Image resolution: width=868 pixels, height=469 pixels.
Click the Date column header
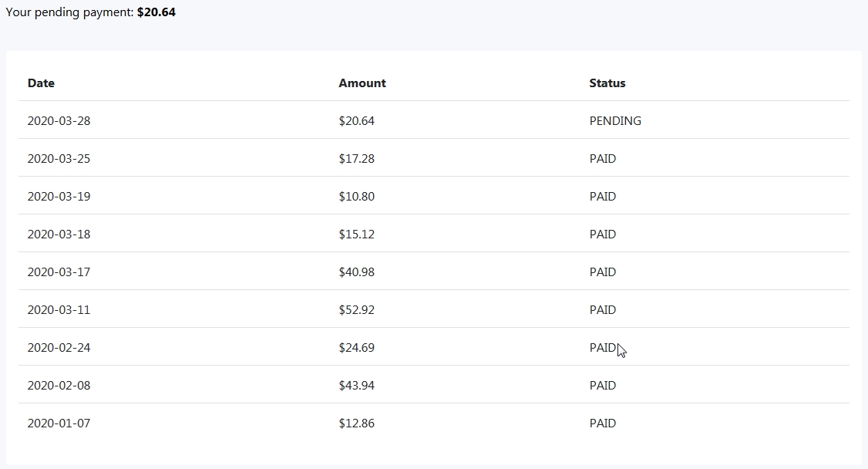[x=41, y=83]
